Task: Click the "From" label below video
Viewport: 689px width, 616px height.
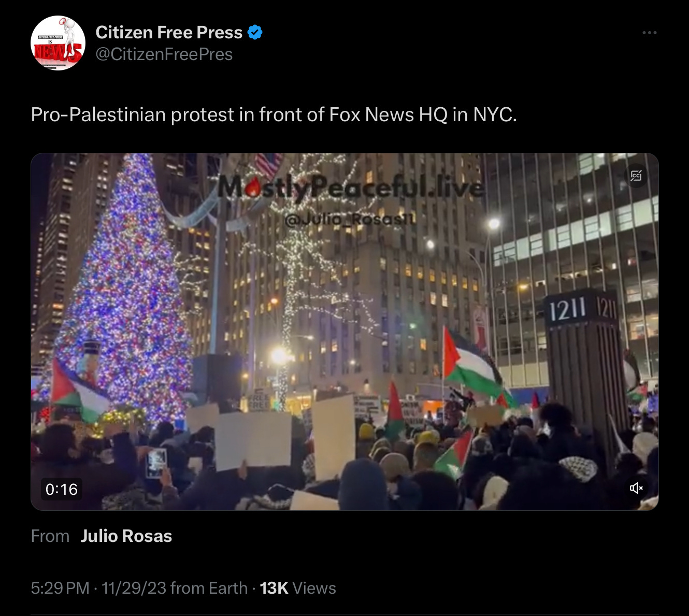Action: point(50,536)
